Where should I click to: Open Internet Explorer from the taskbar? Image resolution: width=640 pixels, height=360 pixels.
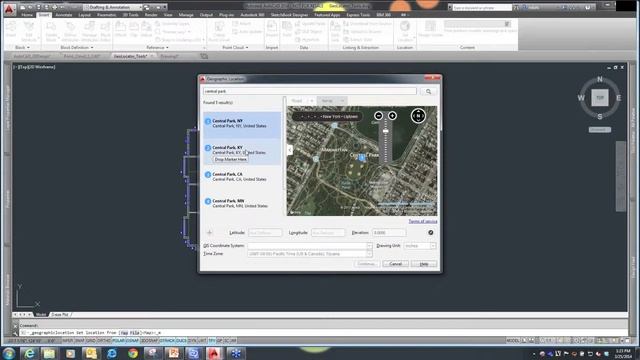pyautogui.click(x=29, y=353)
